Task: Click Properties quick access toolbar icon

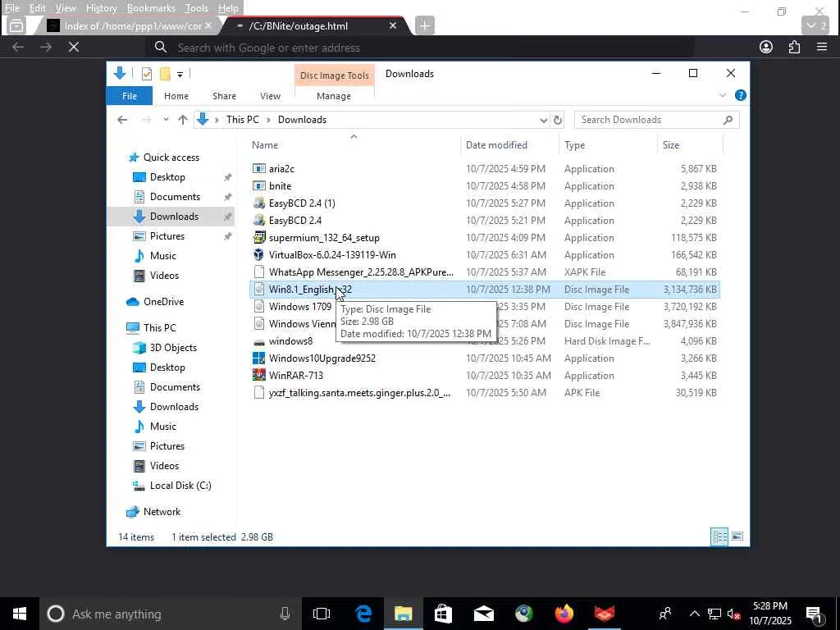Action: (x=146, y=74)
